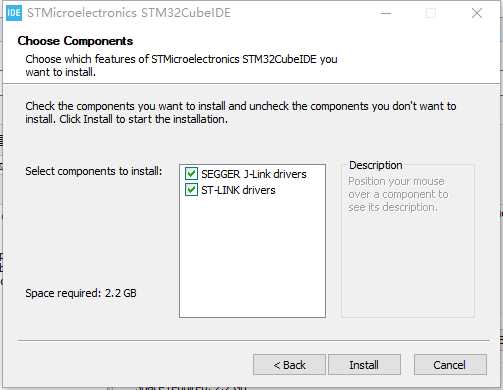Select the SEGGER J-Link drivers label text
The width and height of the screenshot is (503, 390).
254,174
